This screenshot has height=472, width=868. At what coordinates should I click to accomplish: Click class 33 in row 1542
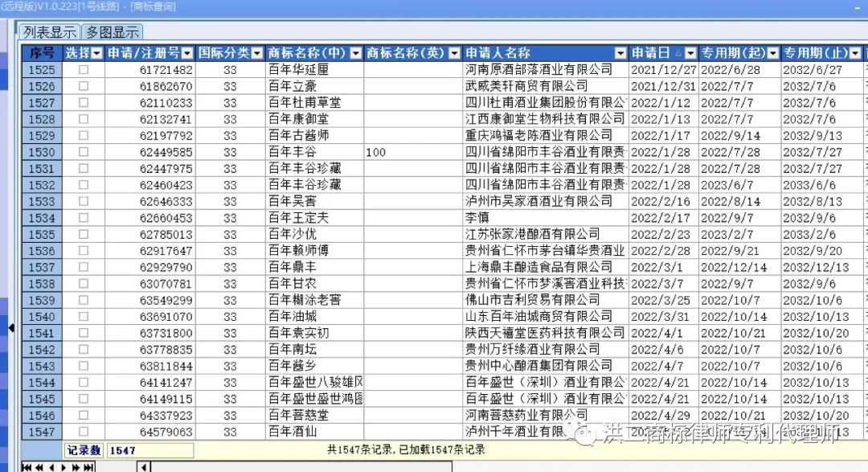coord(231,350)
